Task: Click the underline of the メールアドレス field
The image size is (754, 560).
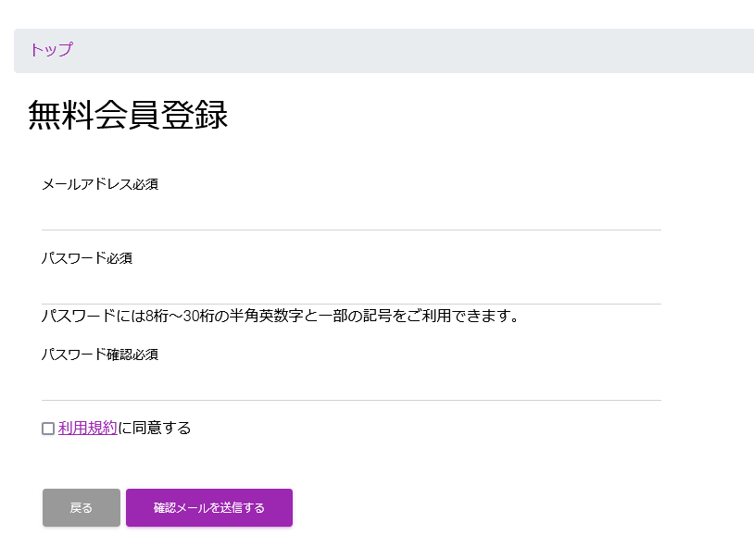Action: 350,229
